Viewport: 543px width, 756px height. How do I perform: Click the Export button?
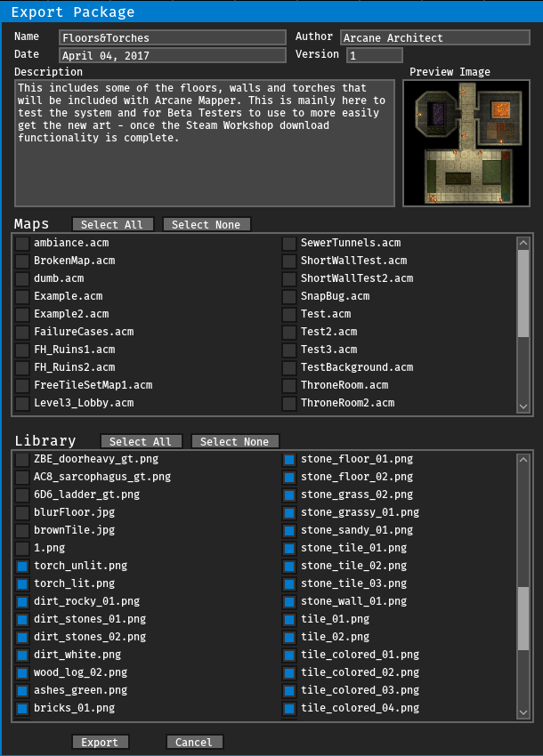101,742
